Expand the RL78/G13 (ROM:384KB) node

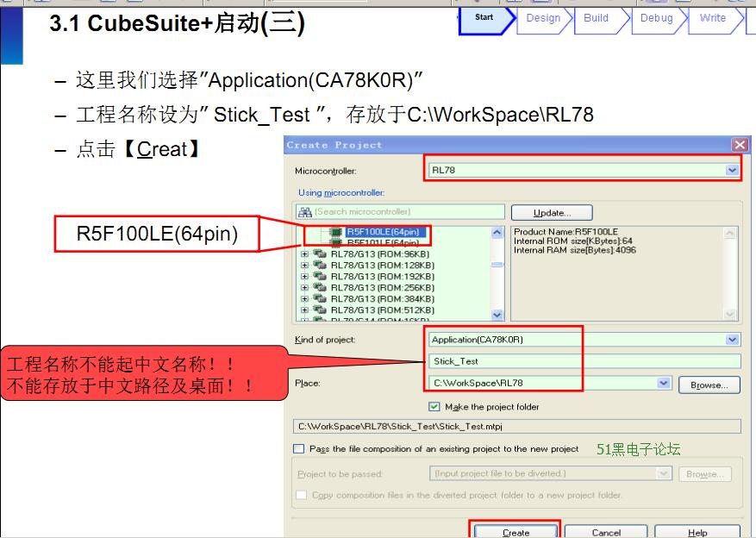[x=304, y=299]
